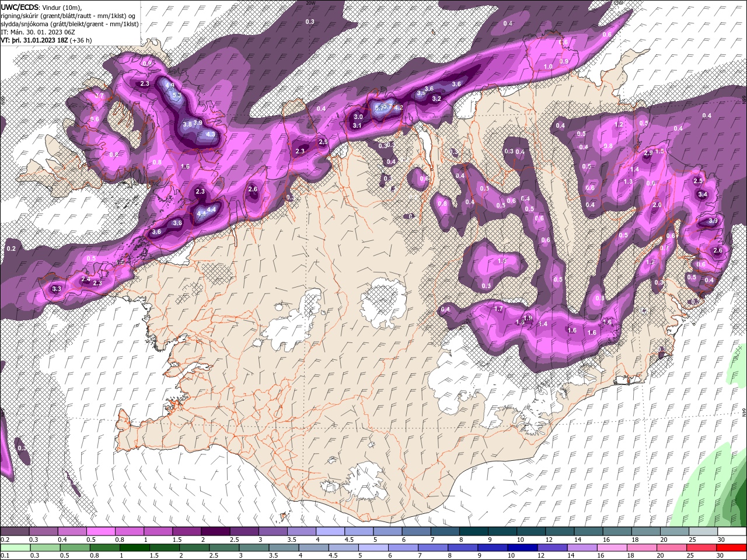Image resolution: width=747 pixels, height=560 pixels.
Task: Click the 'VT: þri. 31.01.2023 18Z (+36 h)' line
Action: 46,40
